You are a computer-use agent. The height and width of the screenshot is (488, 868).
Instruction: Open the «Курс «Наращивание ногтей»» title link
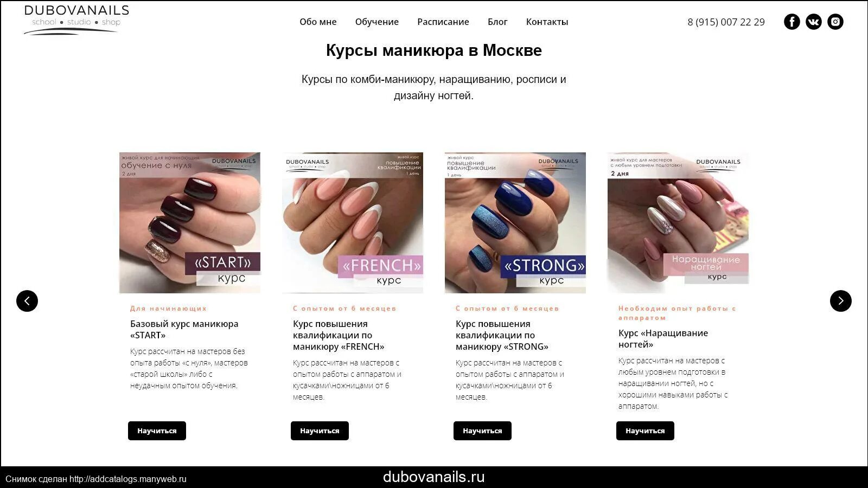[663, 339]
